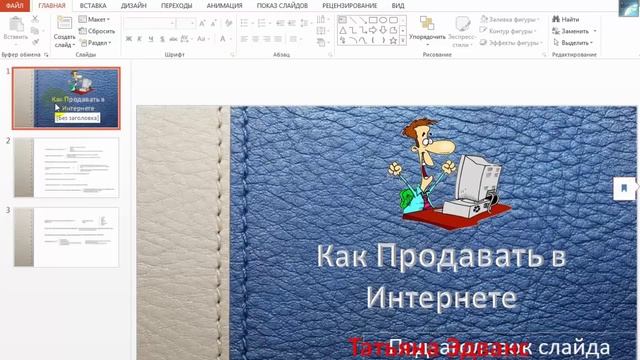Pick the Rectangle shape
The width and height of the screenshot is (640, 360).
[x=373, y=20]
